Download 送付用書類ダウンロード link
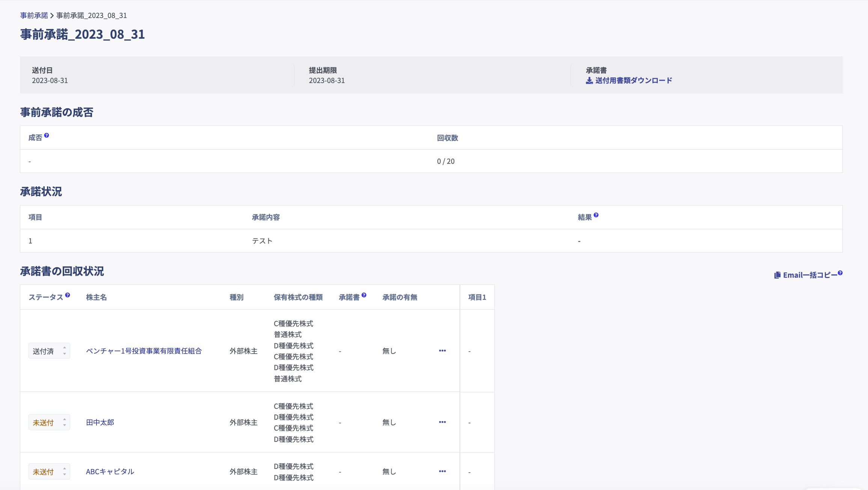 [633, 80]
